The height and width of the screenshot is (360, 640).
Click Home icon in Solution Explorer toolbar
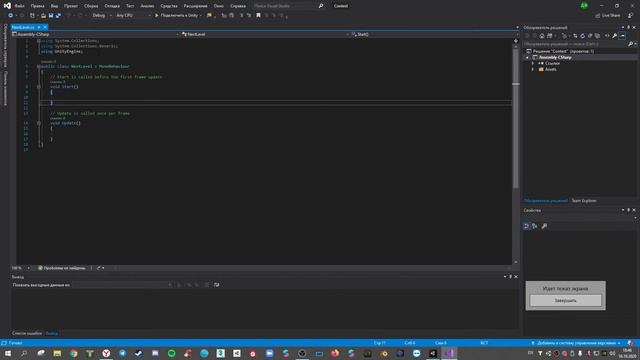[x=542, y=36]
